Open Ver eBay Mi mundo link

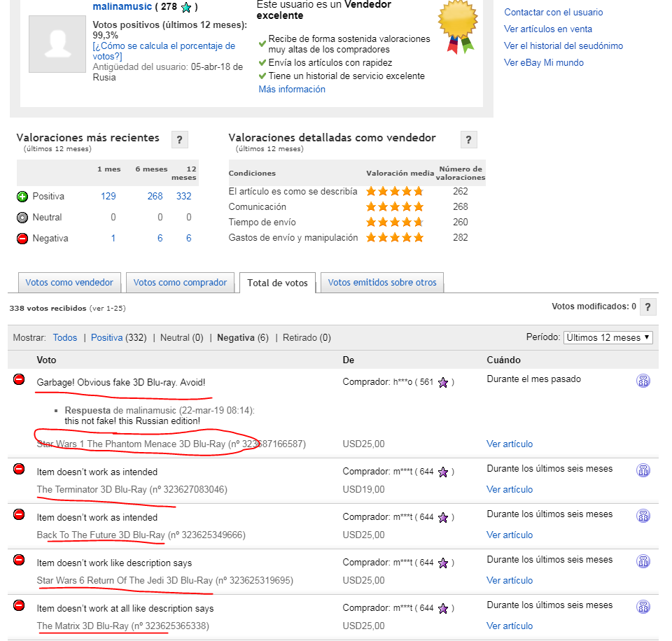pyautogui.click(x=544, y=62)
